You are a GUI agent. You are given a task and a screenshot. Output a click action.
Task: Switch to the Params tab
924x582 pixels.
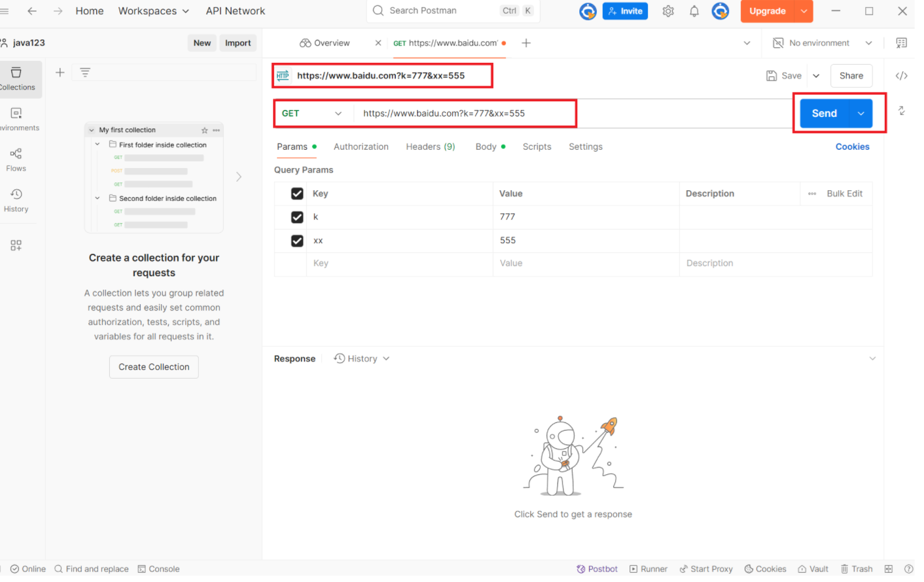pos(296,146)
